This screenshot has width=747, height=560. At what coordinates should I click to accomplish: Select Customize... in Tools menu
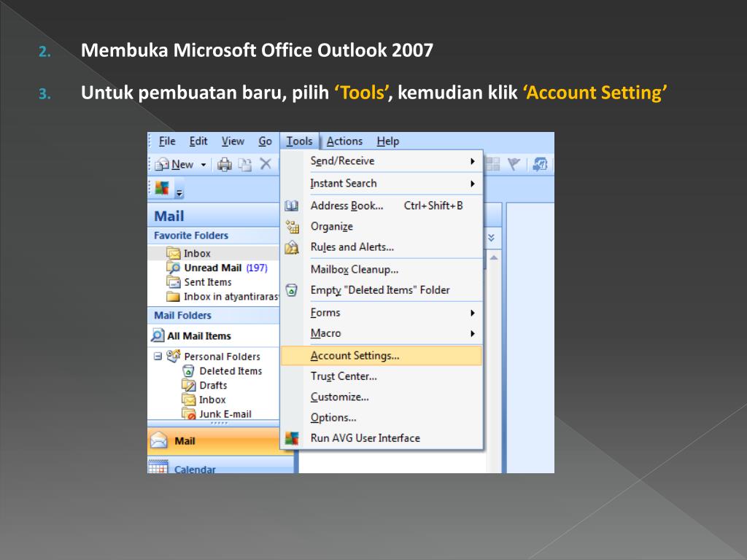pos(382,397)
